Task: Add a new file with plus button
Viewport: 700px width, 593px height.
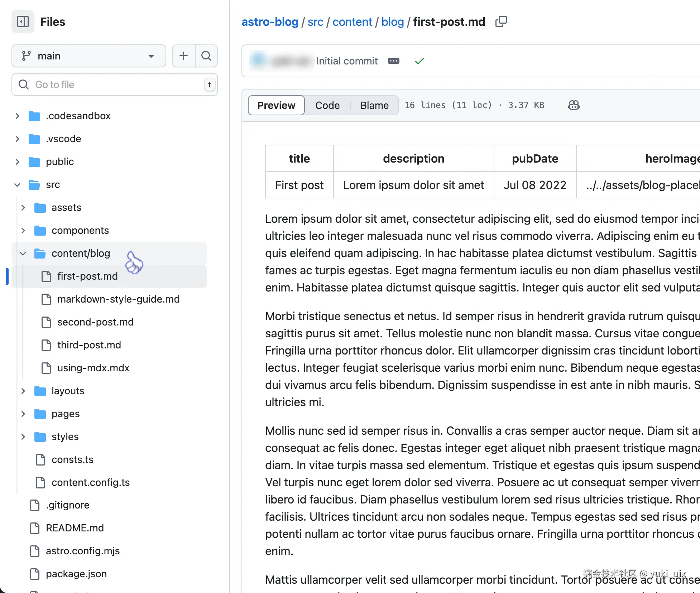Action: tap(183, 56)
